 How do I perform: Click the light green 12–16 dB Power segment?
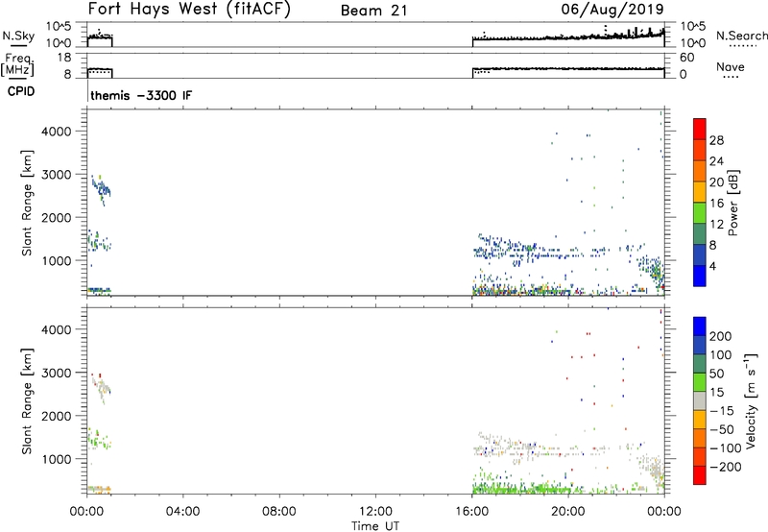coord(700,212)
